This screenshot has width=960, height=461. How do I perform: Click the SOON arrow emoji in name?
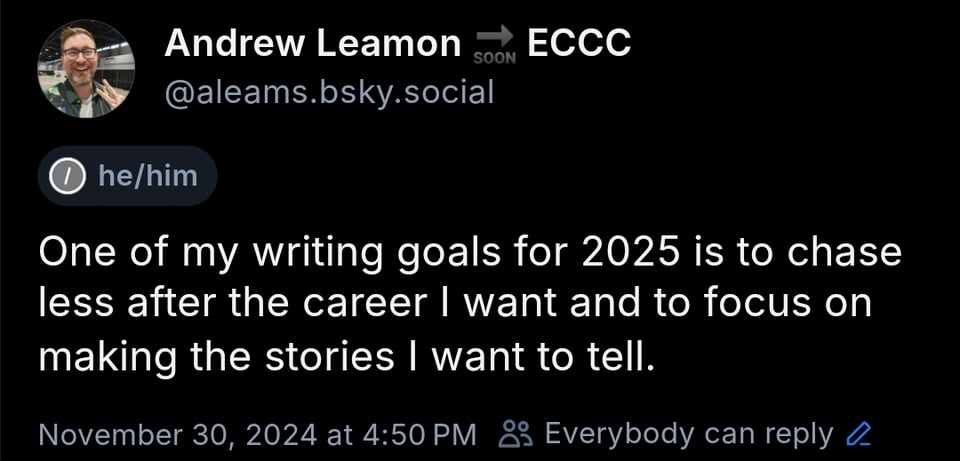click(x=493, y=43)
